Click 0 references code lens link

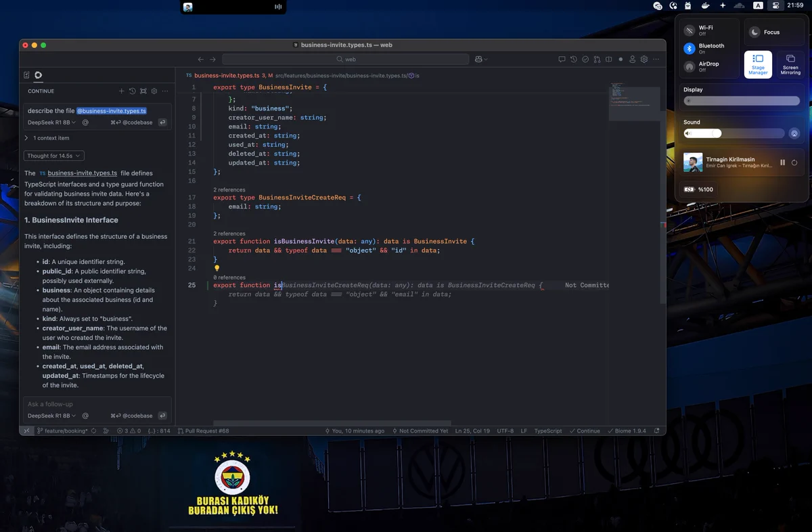click(229, 278)
